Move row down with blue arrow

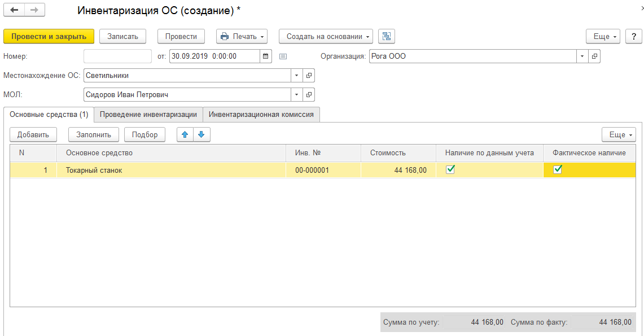[x=201, y=134]
